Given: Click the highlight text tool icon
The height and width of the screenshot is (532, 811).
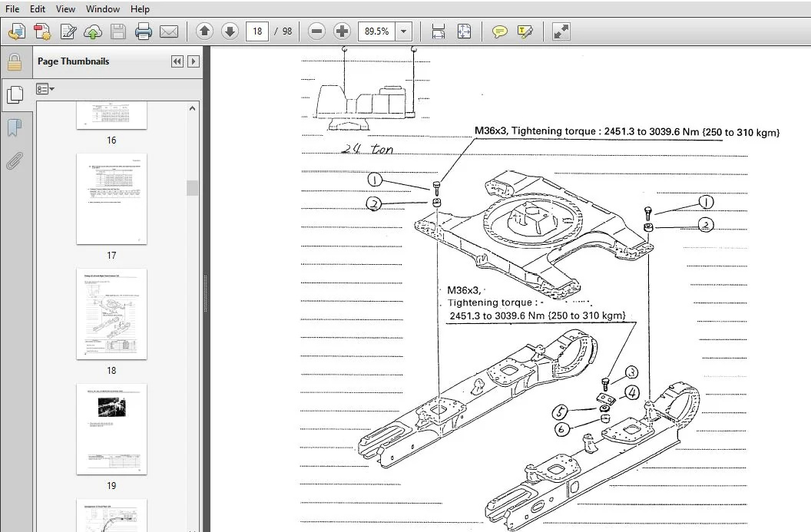Looking at the screenshot, I should pyautogui.click(x=525, y=31).
